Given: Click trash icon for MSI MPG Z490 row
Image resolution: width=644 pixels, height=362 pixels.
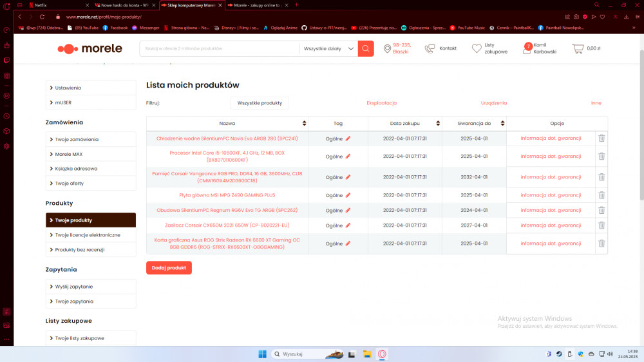Looking at the screenshot, I should click(x=601, y=195).
